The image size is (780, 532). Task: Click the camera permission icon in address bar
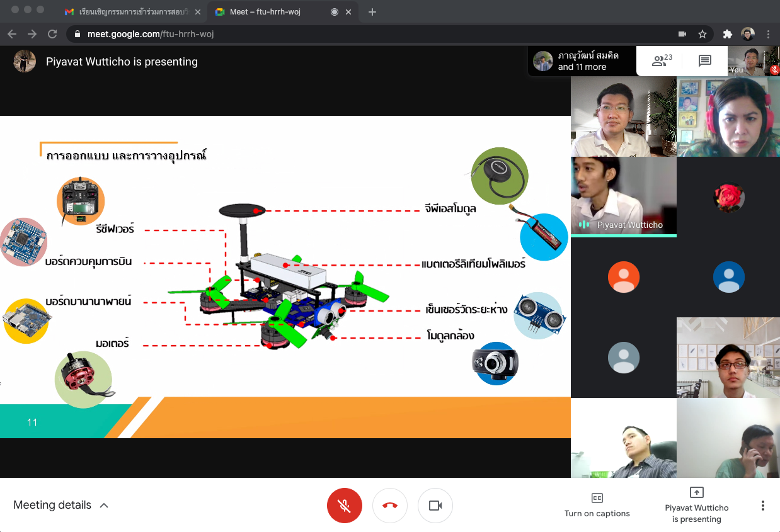(682, 34)
